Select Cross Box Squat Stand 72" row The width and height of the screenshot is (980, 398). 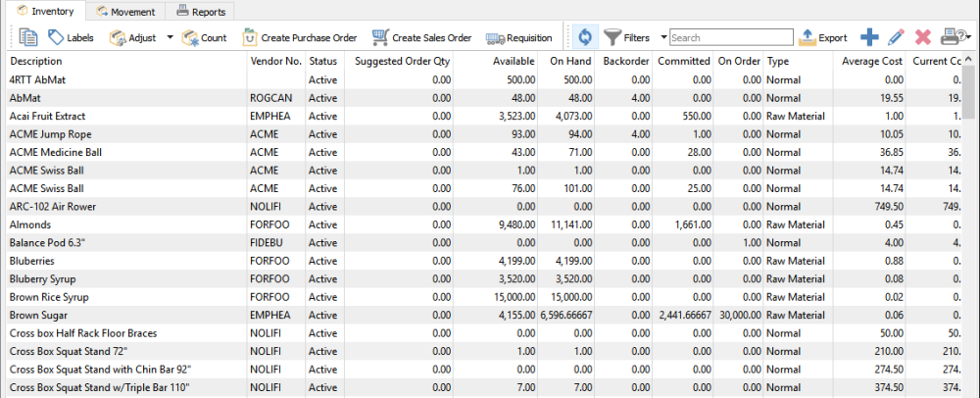click(x=484, y=352)
